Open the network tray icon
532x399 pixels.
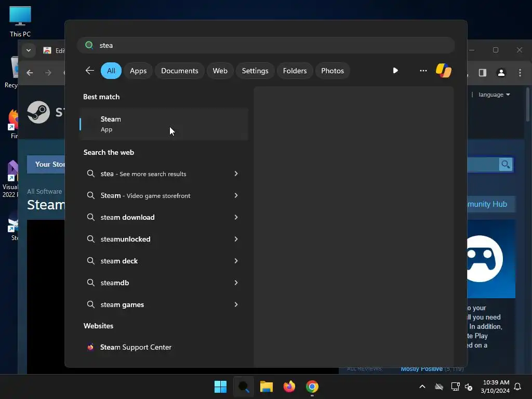point(455,387)
